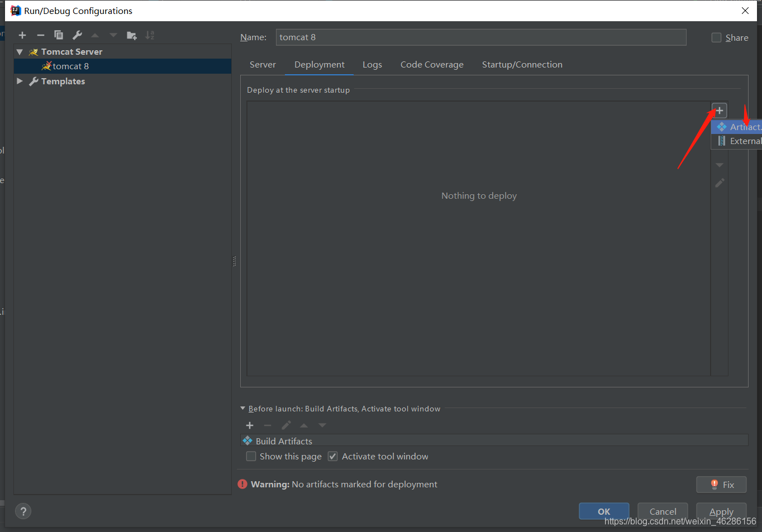Go to Startup/Connection tab
This screenshot has width=762, height=532.
point(522,65)
